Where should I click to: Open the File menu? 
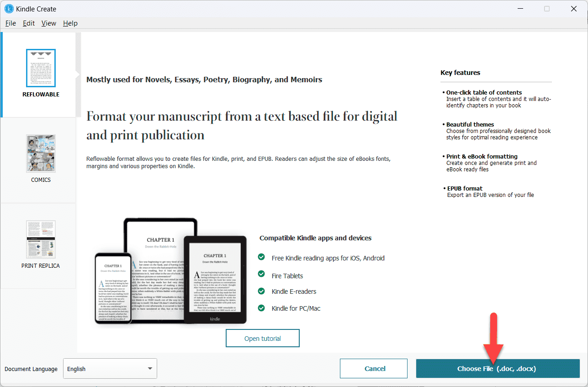pyautogui.click(x=11, y=23)
